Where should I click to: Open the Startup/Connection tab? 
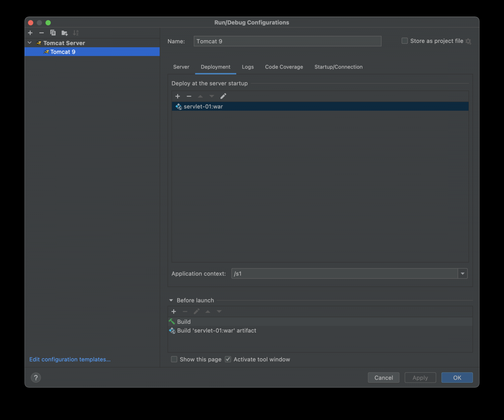point(339,67)
